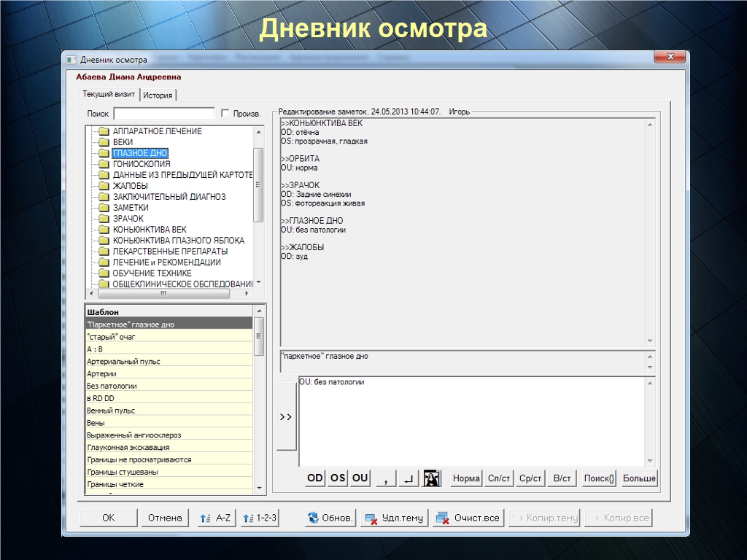Clear everything with Очист.все button
Image resolution: width=747 pixels, height=560 pixels.
tap(468, 518)
